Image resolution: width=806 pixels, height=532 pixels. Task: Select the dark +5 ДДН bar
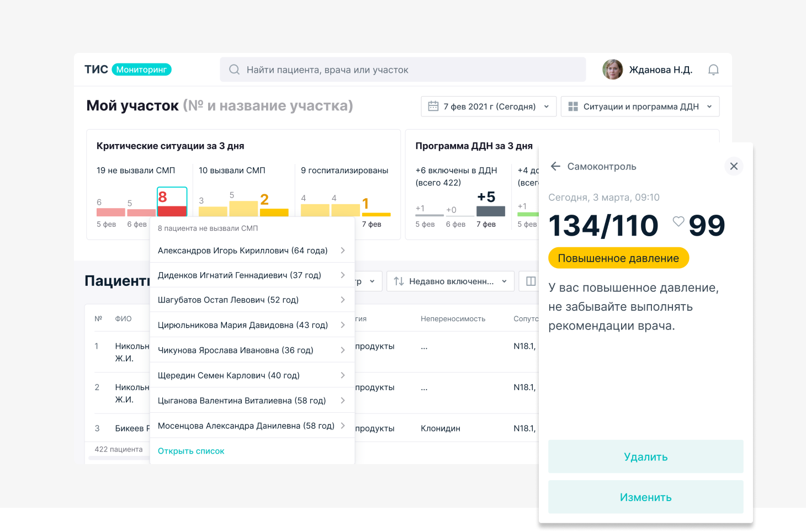coord(491,211)
